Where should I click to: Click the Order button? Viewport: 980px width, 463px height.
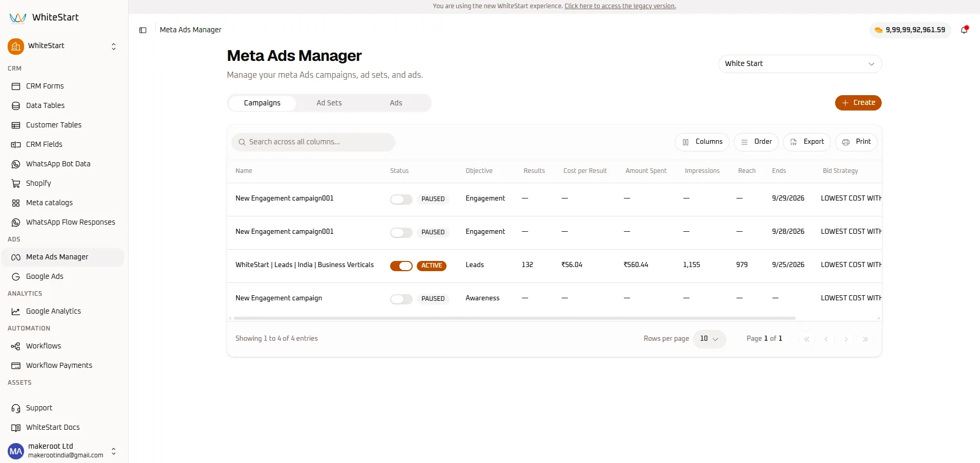[x=756, y=142]
